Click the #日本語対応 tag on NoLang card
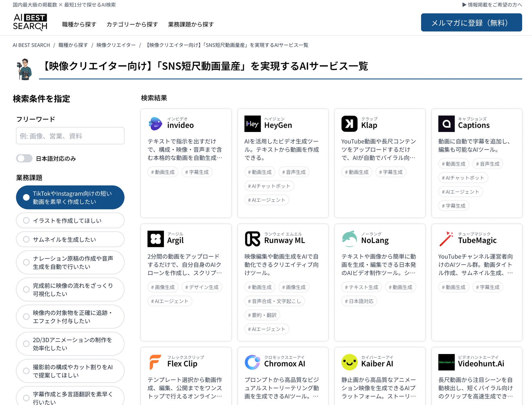This screenshot has width=532, height=405. [359, 301]
